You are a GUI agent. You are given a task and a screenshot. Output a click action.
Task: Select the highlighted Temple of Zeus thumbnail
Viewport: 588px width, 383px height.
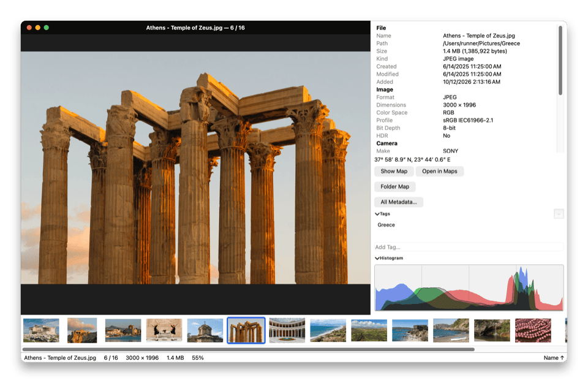[246, 330]
